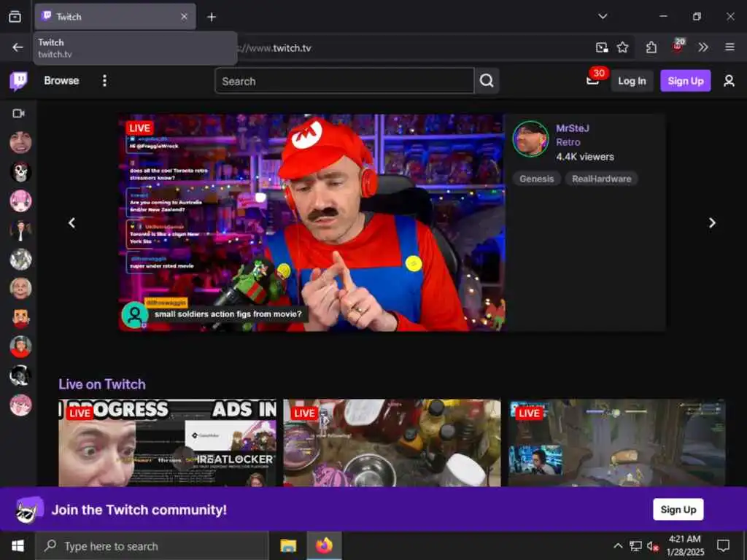Click the browser back arrow
The height and width of the screenshot is (560, 747).
point(18,47)
